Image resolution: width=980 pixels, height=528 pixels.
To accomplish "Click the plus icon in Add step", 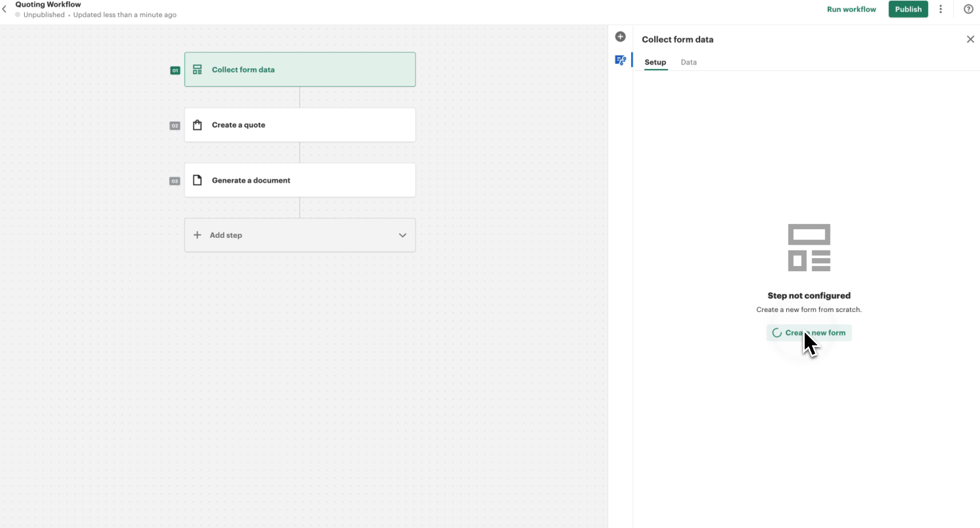I will [197, 235].
